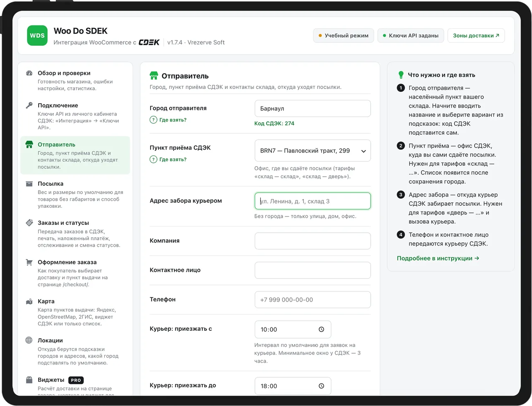Screen dimensions: 532x406
Task: Click the widget icon beside Виджеты
Action: [29, 380]
